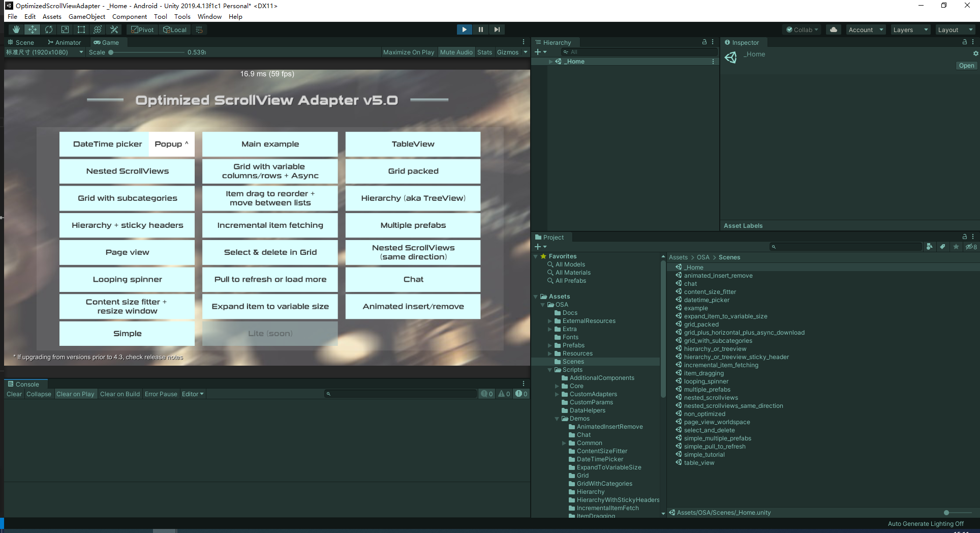
Task: Click Search by Label icon in Project
Action: (x=943, y=247)
